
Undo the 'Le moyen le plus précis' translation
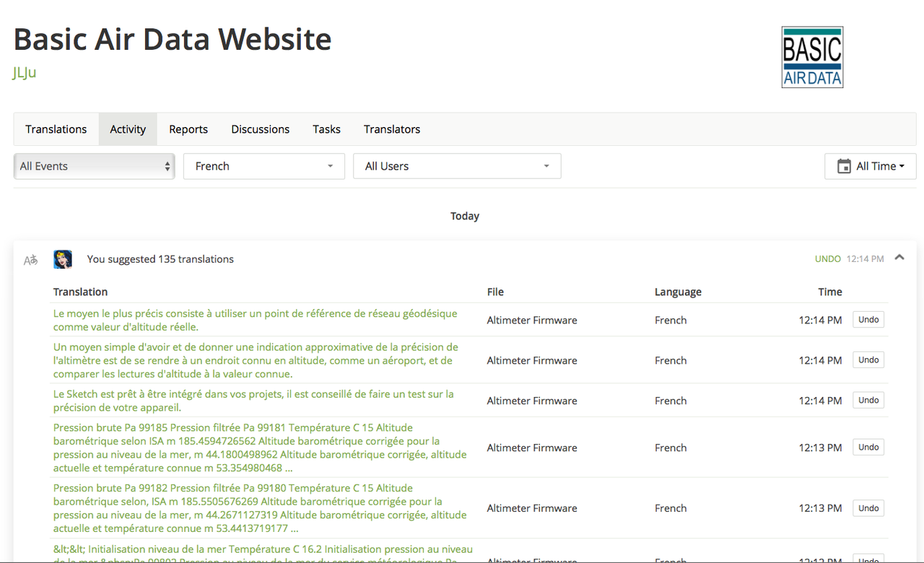point(868,320)
